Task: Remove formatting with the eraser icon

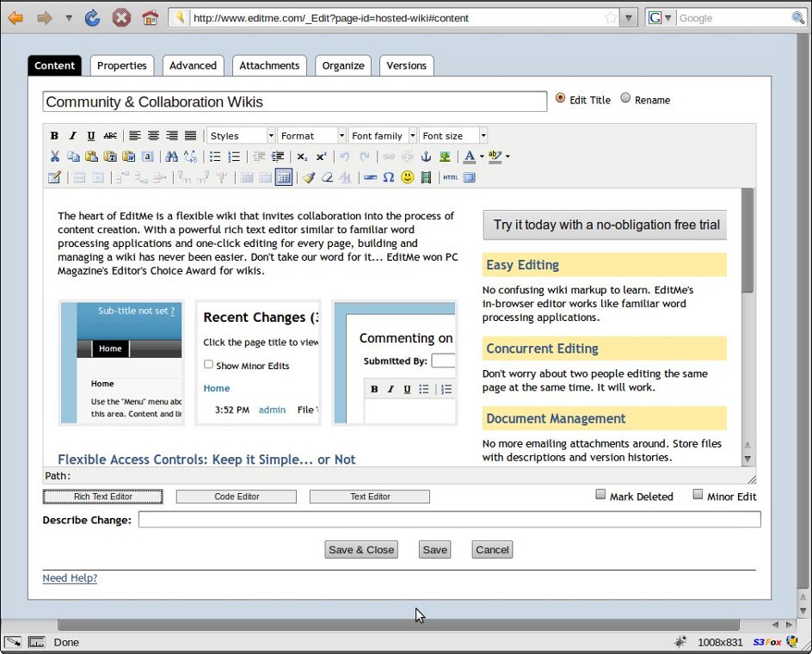Action: pyautogui.click(x=327, y=177)
